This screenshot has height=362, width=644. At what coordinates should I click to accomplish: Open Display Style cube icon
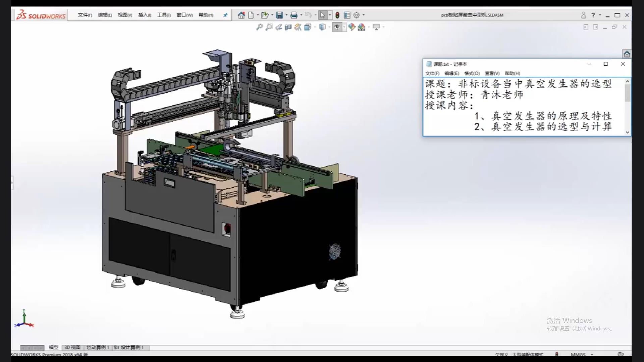[x=322, y=27]
